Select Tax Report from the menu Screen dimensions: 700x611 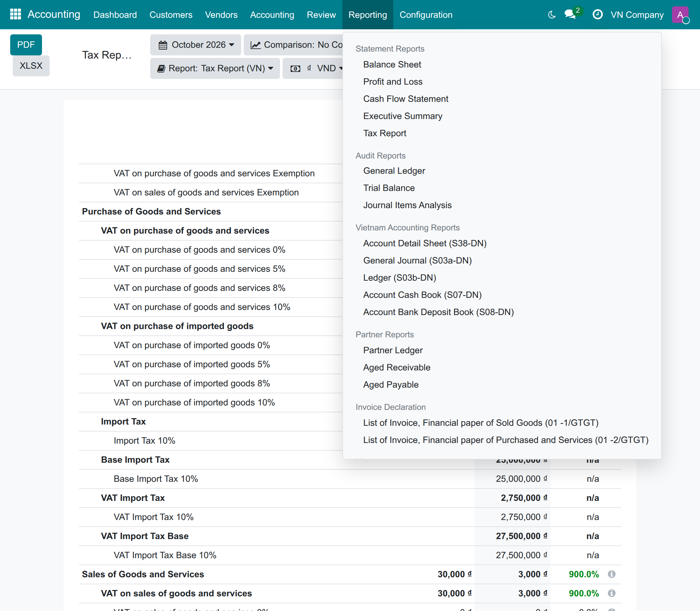(x=385, y=133)
